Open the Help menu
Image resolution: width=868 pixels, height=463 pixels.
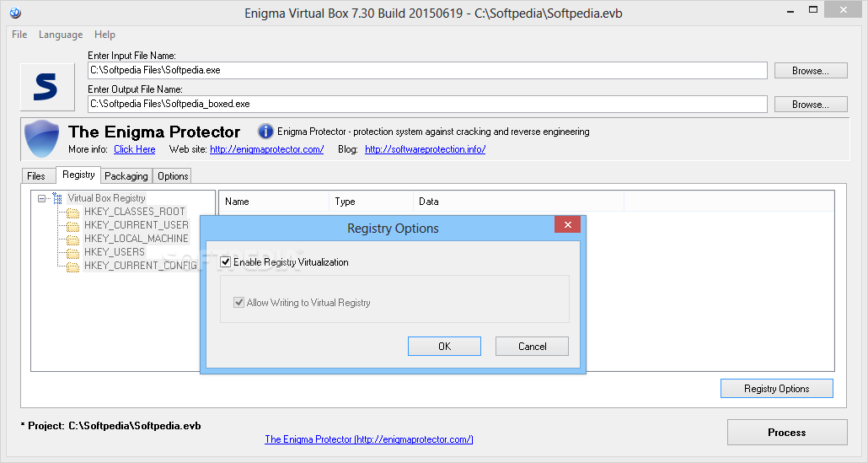coord(104,35)
